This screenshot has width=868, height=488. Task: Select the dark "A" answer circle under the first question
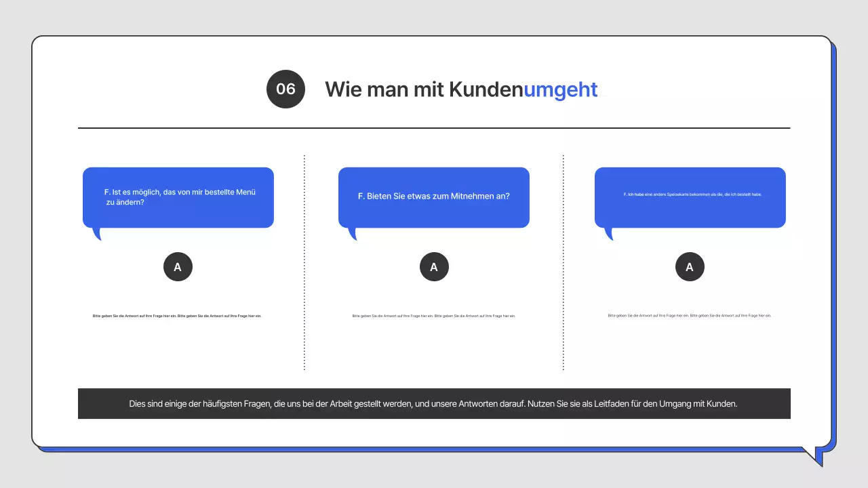coord(178,266)
